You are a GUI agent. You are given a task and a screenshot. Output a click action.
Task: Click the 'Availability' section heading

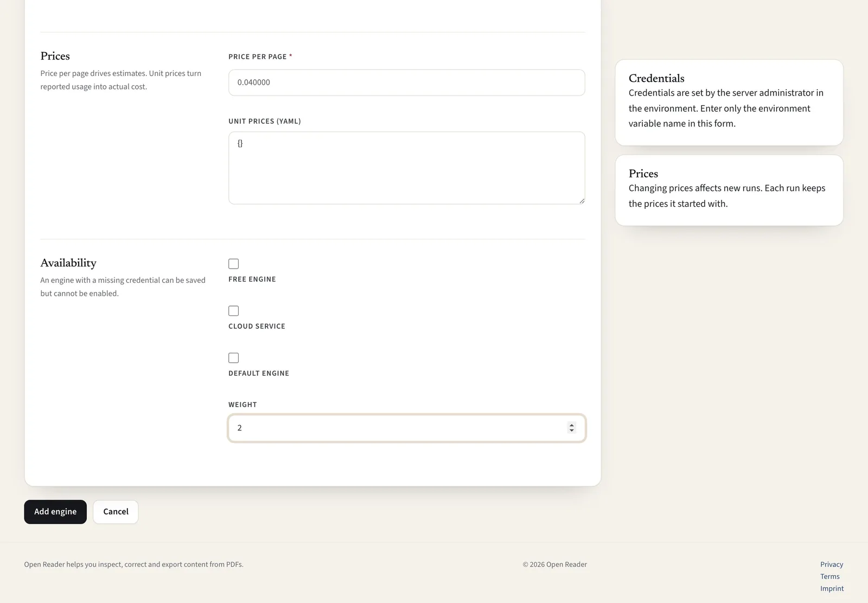click(x=68, y=263)
